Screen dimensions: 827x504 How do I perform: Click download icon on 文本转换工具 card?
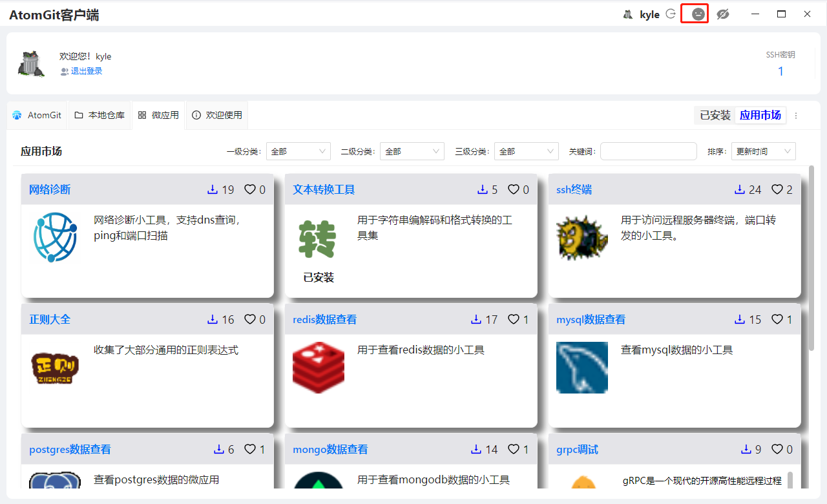point(482,189)
